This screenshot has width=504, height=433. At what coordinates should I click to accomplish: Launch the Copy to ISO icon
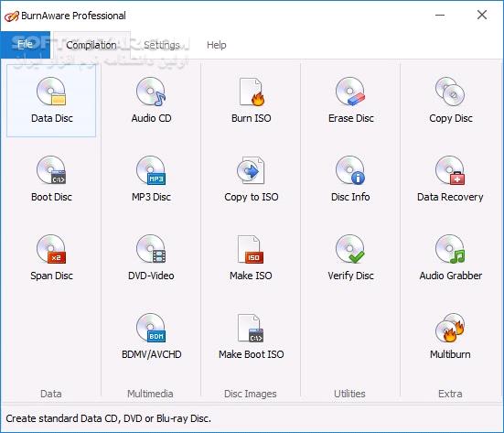[x=251, y=170]
